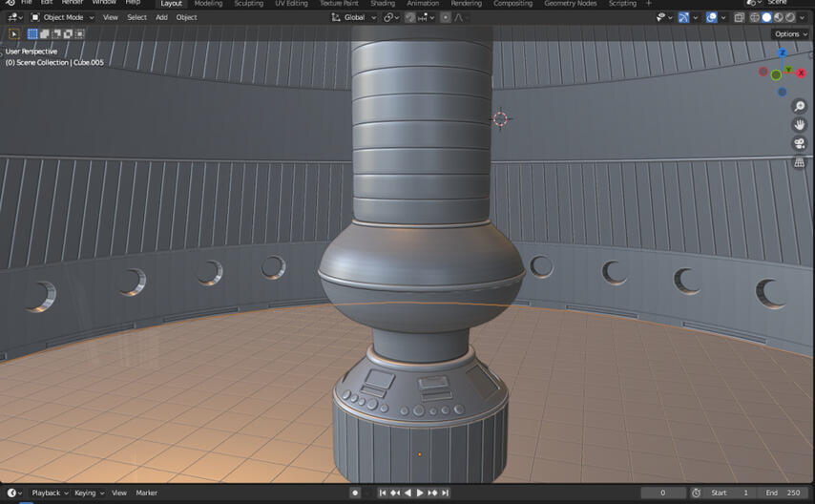Expand the gizmo settings dropdown arrow
This screenshot has width=815, height=504.
(696, 18)
